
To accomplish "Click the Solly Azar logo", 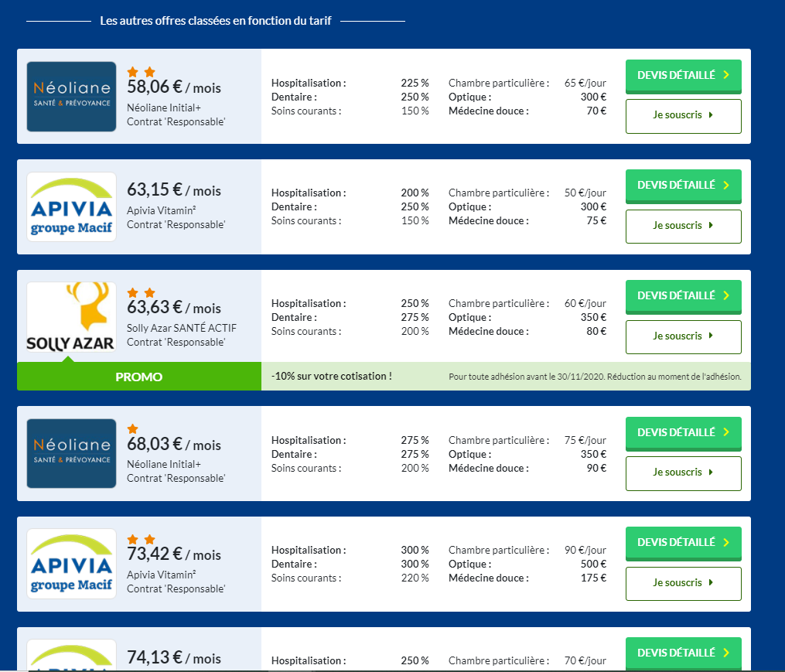I will (71, 316).
